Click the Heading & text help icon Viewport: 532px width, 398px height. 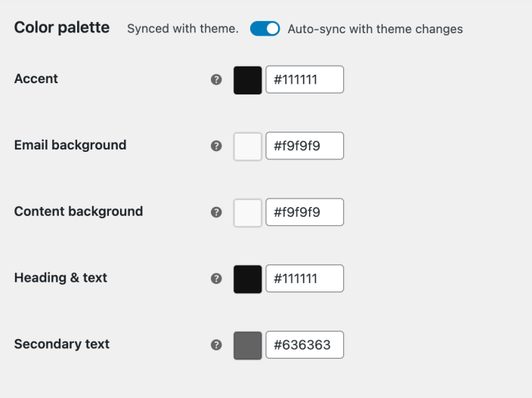216,279
